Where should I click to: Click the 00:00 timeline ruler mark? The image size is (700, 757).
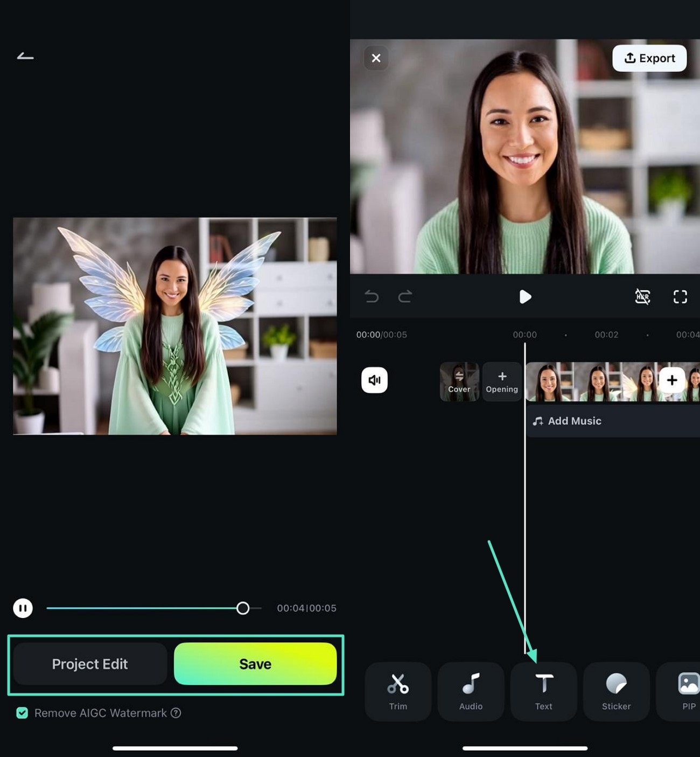tap(524, 335)
